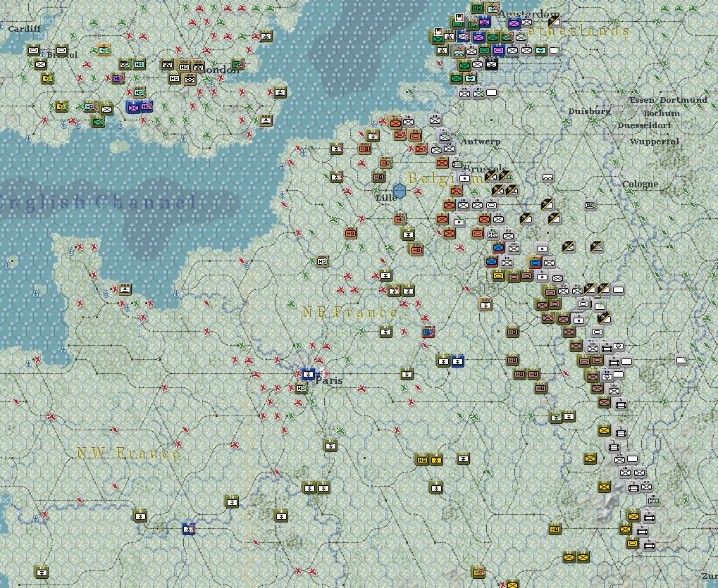Select the blue garrison counter east of Paris
Screen dimensions: 718x588
pos(457,361)
